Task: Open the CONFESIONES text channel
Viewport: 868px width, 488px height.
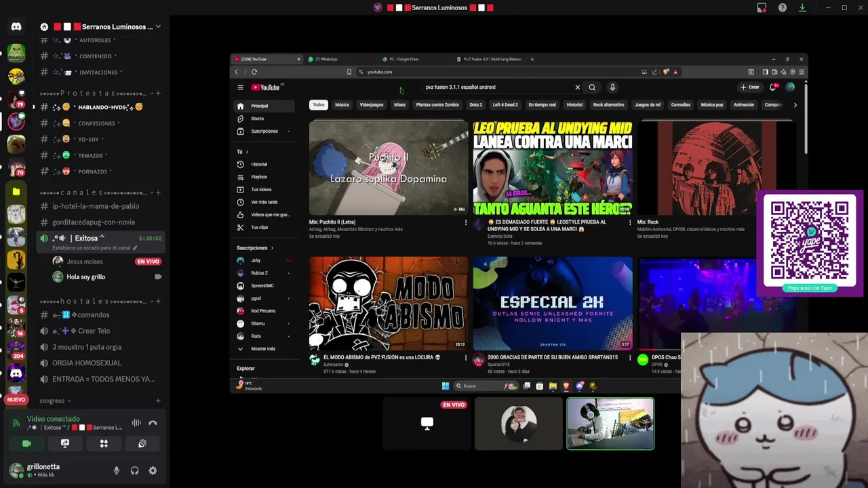Action: click(100, 123)
